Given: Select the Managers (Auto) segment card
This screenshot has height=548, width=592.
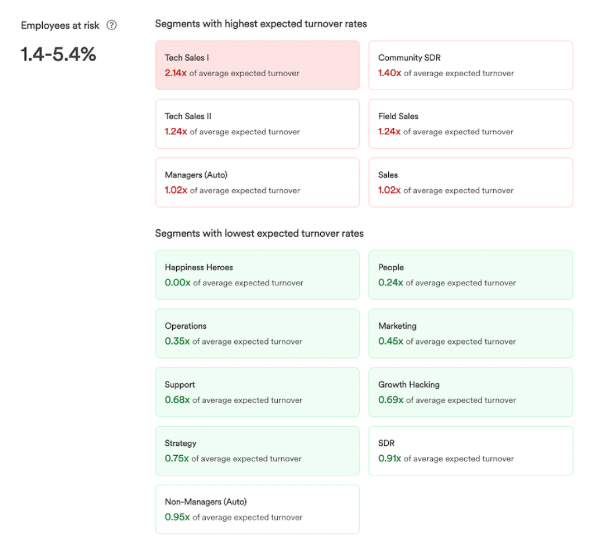Looking at the screenshot, I should [257, 182].
